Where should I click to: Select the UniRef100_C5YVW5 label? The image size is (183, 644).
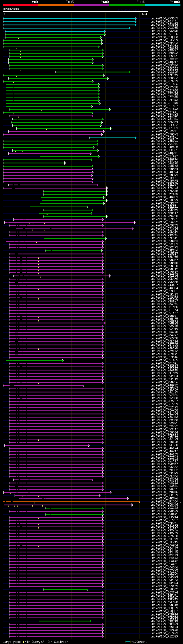coord(164,571)
